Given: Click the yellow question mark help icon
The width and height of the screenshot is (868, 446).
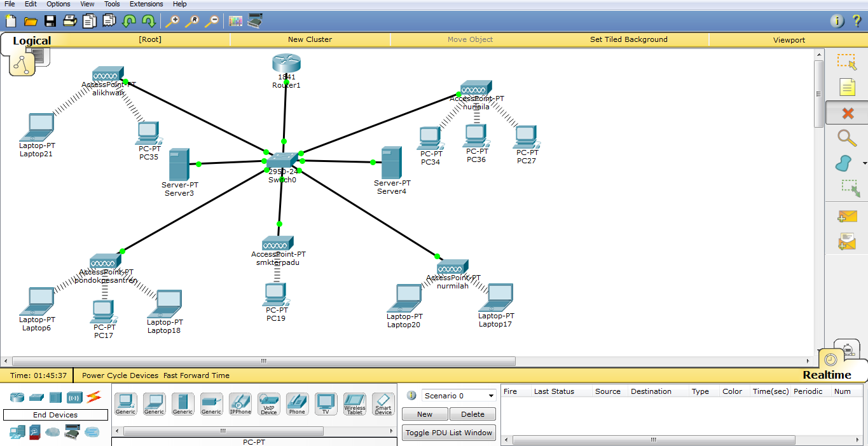Looking at the screenshot, I should 857,21.
